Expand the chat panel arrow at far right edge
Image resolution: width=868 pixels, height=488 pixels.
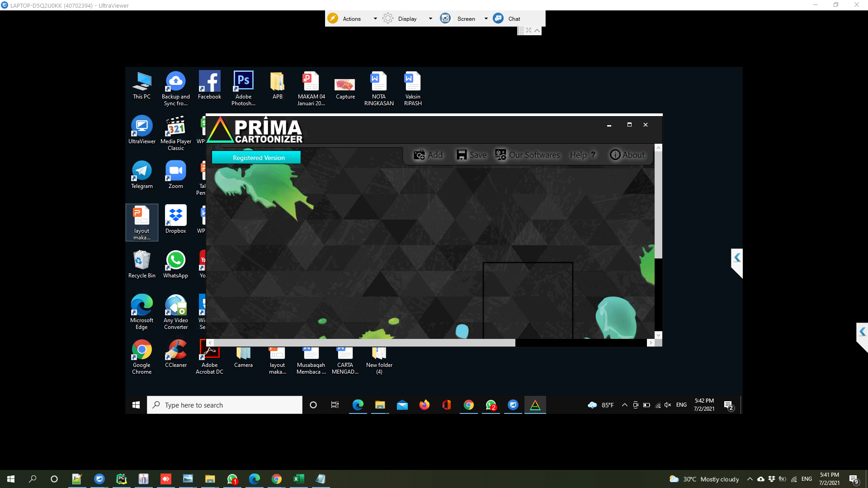click(x=862, y=332)
